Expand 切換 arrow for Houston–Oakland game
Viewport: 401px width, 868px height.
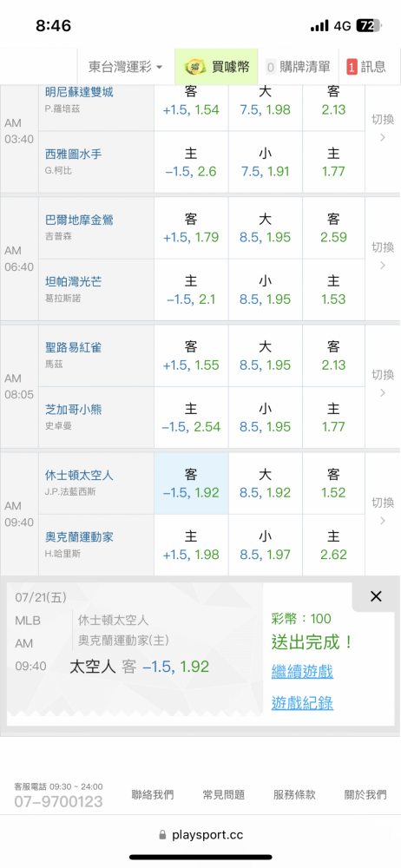click(x=382, y=511)
